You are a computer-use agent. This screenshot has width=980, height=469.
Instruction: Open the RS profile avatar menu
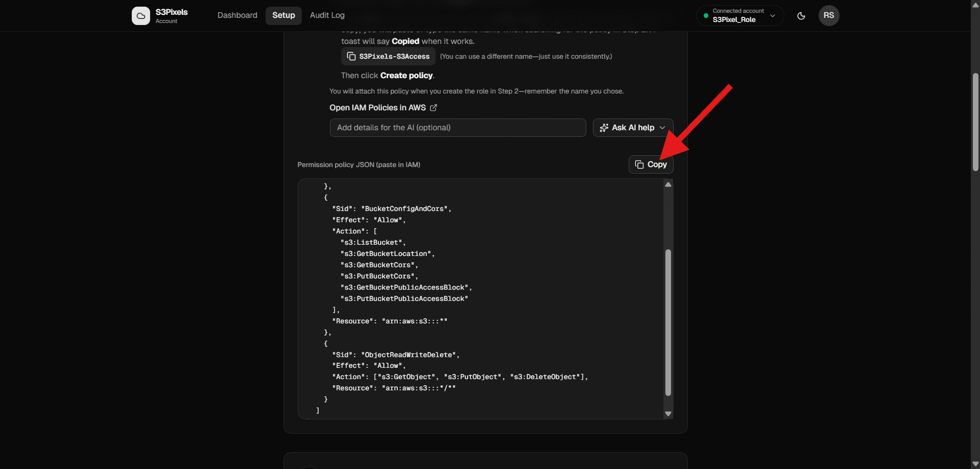(x=828, y=15)
